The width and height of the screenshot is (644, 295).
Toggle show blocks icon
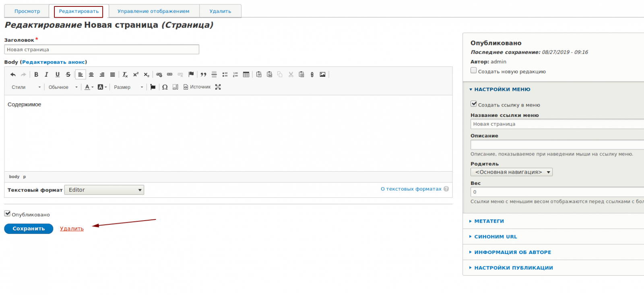click(x=175, y=87)
